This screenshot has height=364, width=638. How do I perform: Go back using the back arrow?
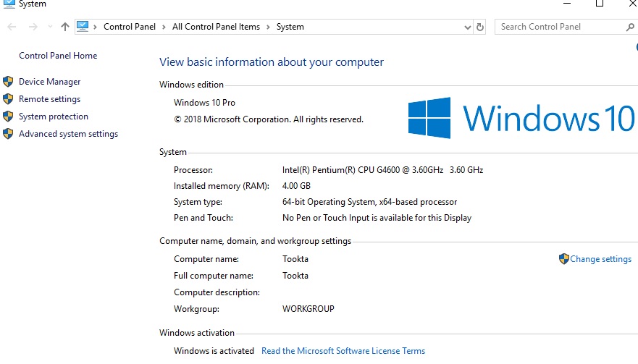pos(12,27)
